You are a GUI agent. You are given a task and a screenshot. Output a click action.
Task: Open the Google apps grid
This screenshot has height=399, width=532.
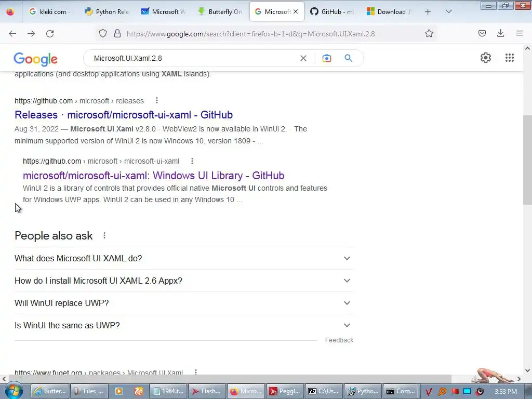coord(509,58)
